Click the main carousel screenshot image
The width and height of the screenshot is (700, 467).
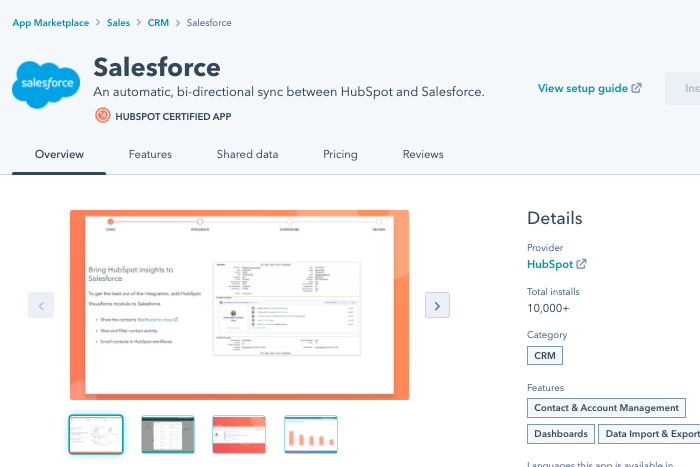(239, 305)
